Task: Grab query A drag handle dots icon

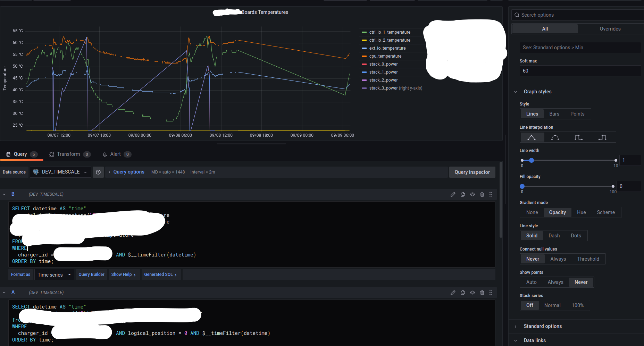Action: click(491, 293)
